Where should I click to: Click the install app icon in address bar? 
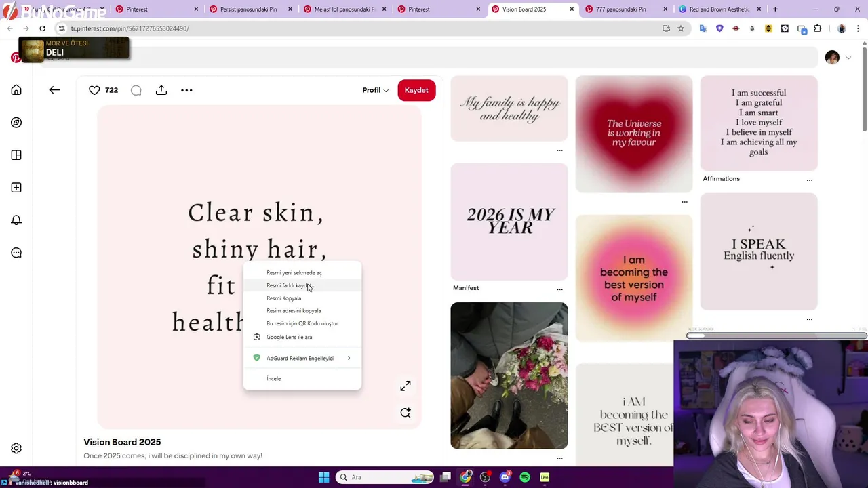pyautogui.click(x=666, y=28)
